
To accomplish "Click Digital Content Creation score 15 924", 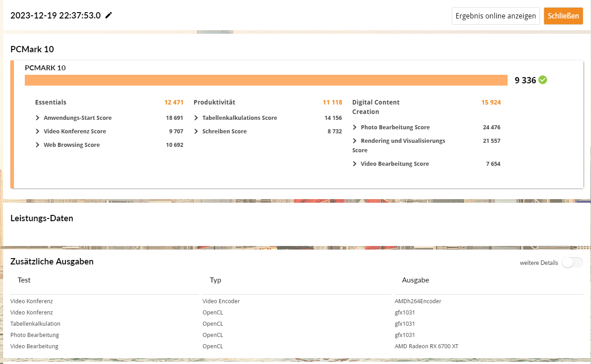I will pos(491,102).
